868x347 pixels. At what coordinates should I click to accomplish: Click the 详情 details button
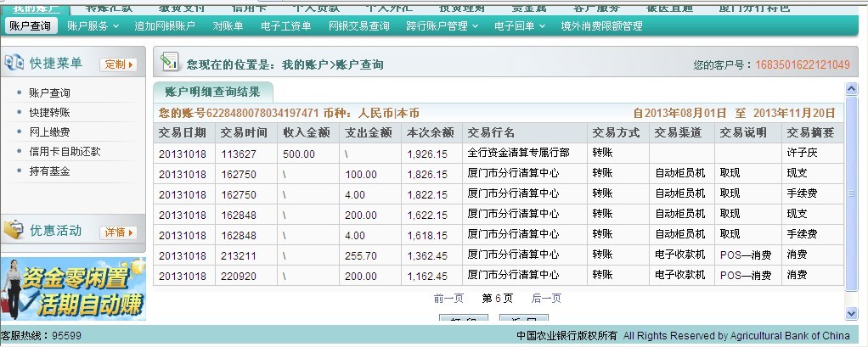[x=117, y=232]
